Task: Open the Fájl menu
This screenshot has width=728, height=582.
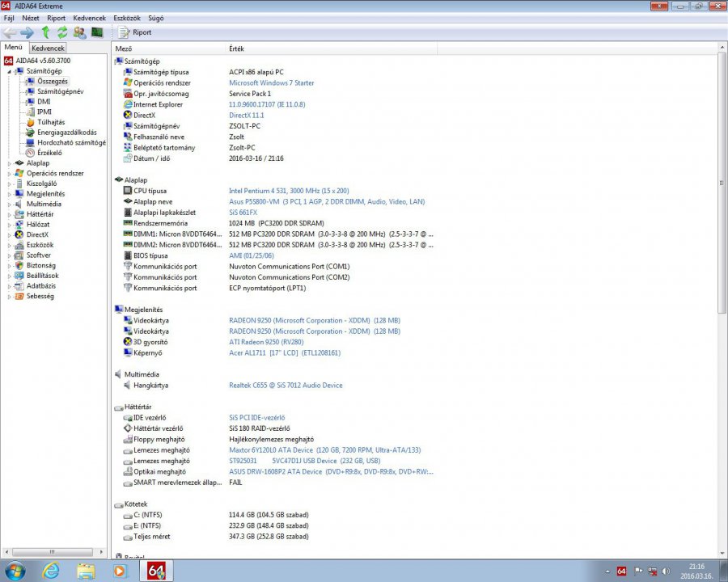Action: tap(9, 18)
